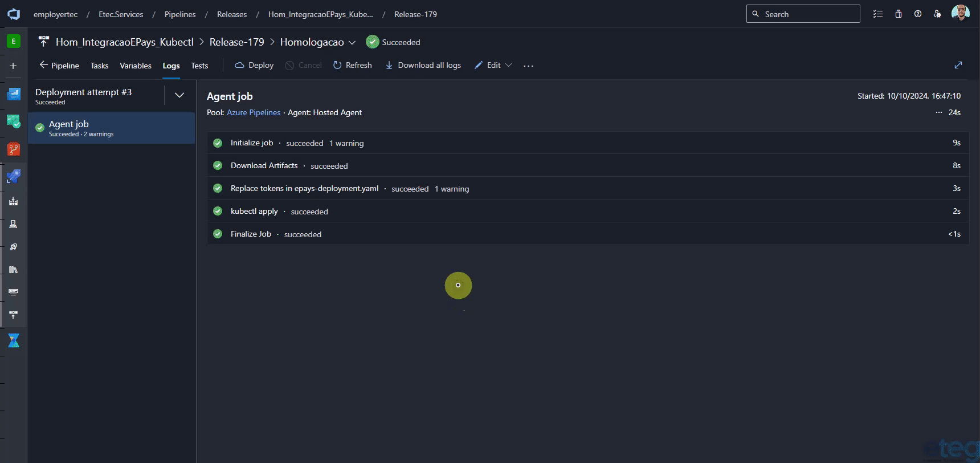Open the work items list icon in the header
Image resolution: width=980 pixels, height=463 pixels.
click(878, 14)
